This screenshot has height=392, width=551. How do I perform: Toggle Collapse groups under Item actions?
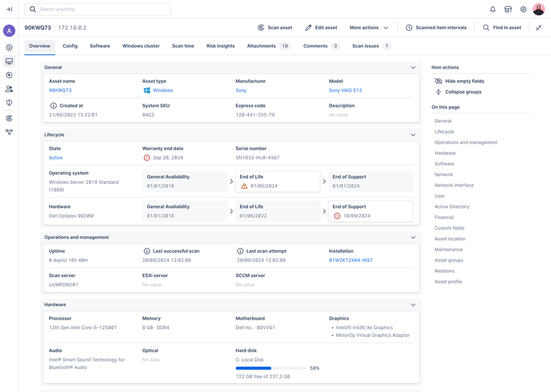click(x=464, y=92)
